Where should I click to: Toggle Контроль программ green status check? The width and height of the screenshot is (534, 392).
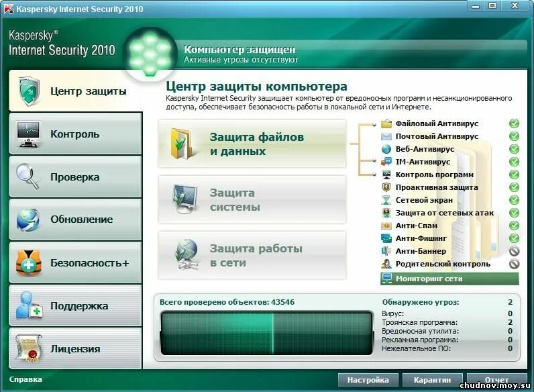point(515,175)
